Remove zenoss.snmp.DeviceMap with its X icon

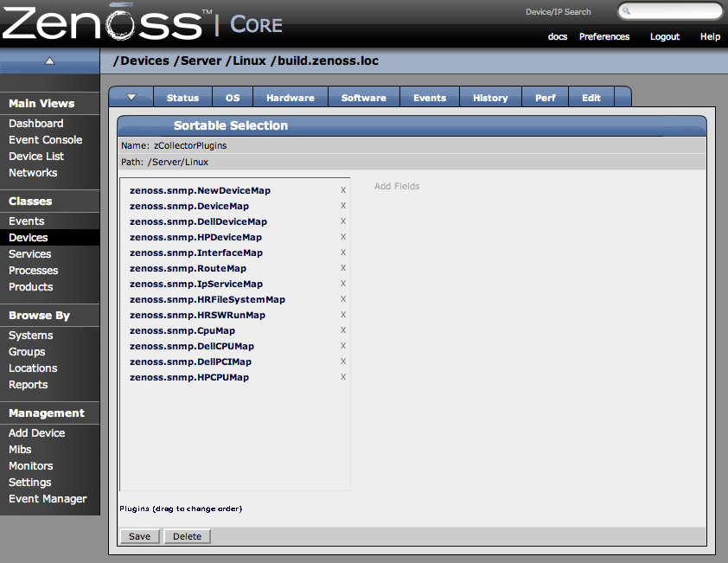pos(343,206)
